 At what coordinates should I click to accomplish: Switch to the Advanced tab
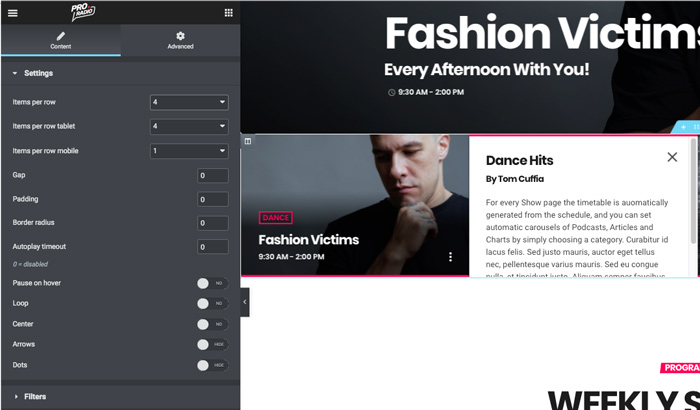[180, 40]
